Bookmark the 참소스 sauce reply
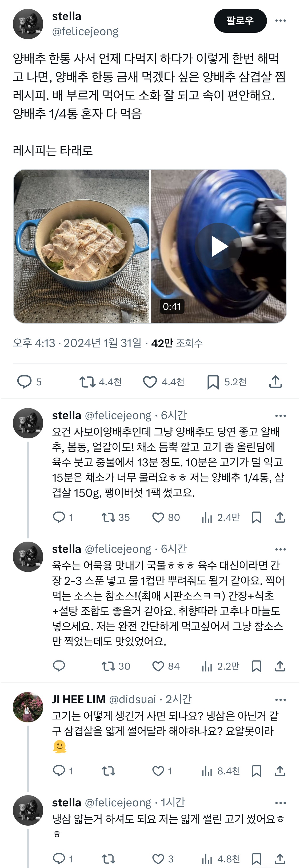 click(257, 666)
